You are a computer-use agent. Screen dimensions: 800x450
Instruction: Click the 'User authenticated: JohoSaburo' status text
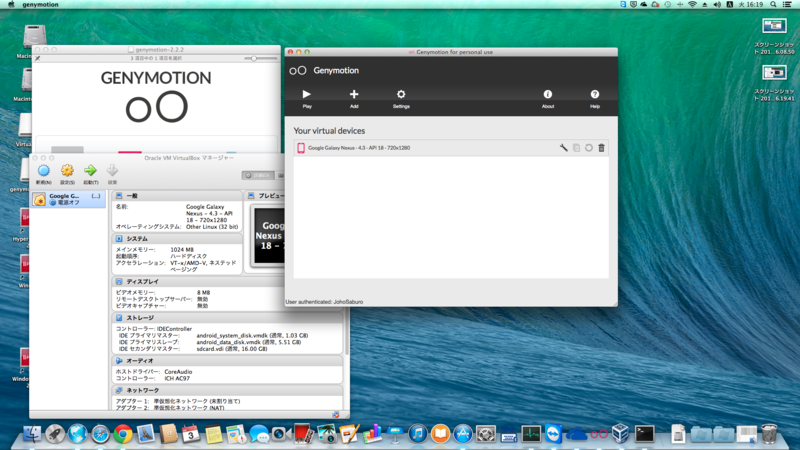(x=324, y=302)
